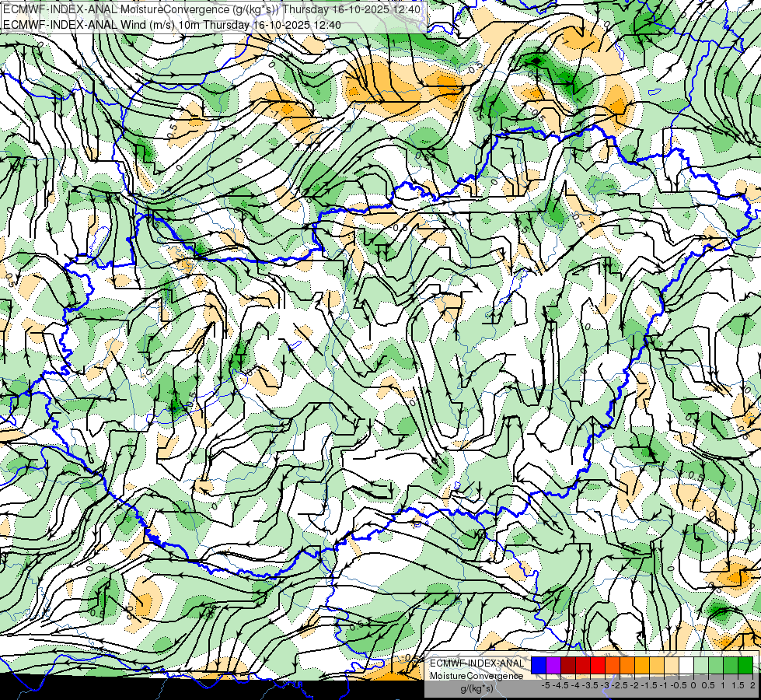Click the legend's MoistureConvergence label
This screenshot has height=700, width=761.
476,676
